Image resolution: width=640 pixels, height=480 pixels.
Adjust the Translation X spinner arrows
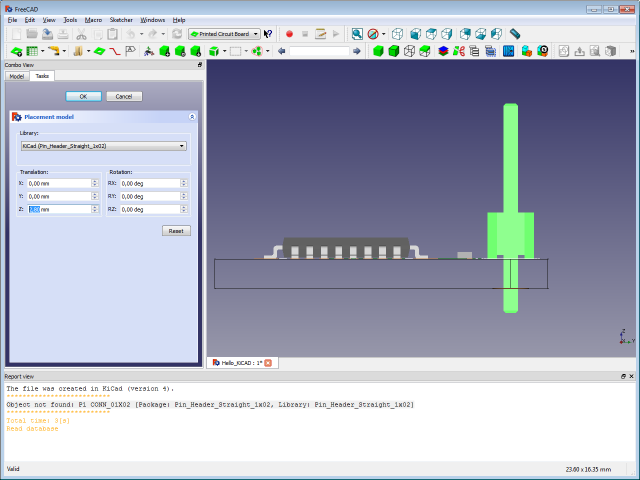coord(95,184)
